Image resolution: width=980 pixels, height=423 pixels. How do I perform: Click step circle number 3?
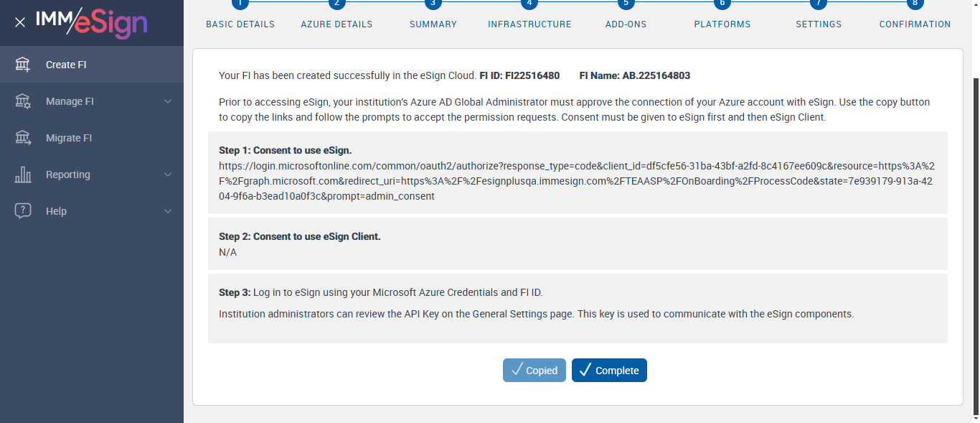(433, 4)
